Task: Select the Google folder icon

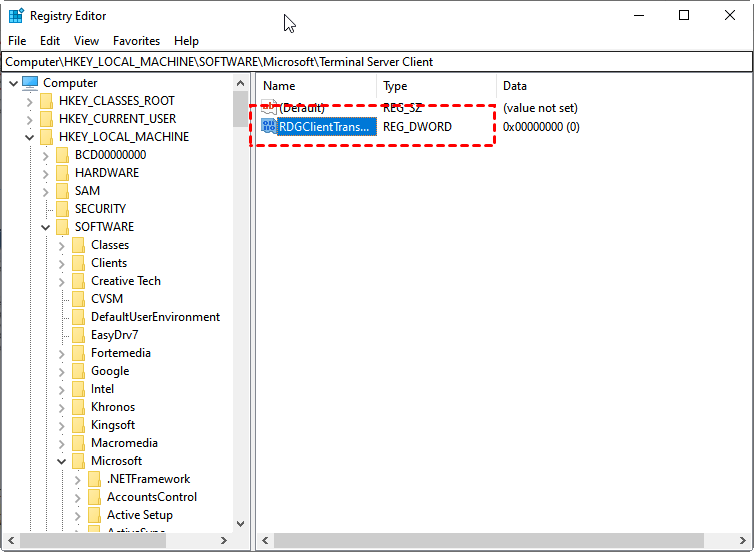Action: click(78, 371)
